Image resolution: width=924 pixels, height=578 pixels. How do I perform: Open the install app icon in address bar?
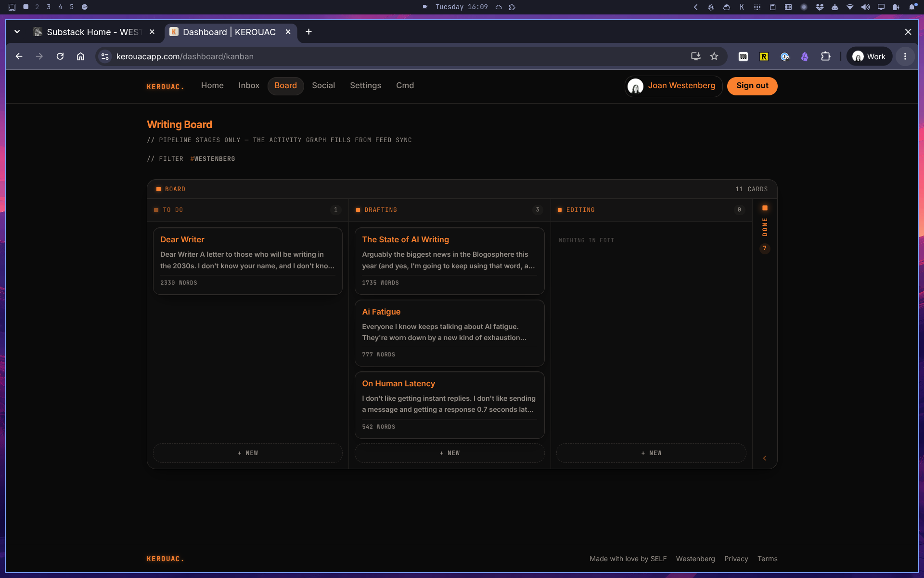(x=695, y=56)
